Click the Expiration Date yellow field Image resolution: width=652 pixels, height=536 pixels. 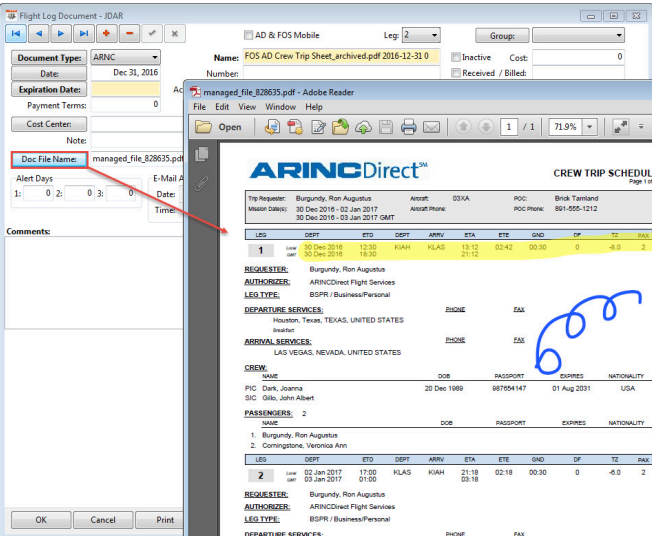tap(126, 89)
